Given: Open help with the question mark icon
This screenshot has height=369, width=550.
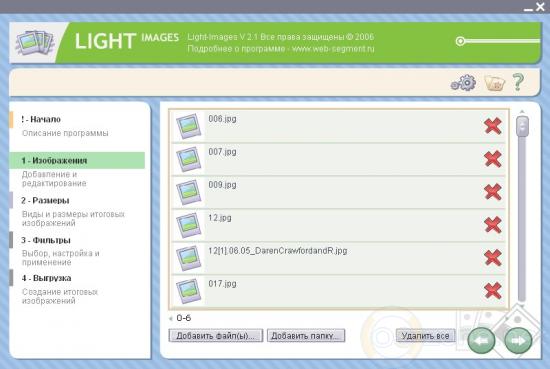Looking at the screenshot, I should [518, 82].
